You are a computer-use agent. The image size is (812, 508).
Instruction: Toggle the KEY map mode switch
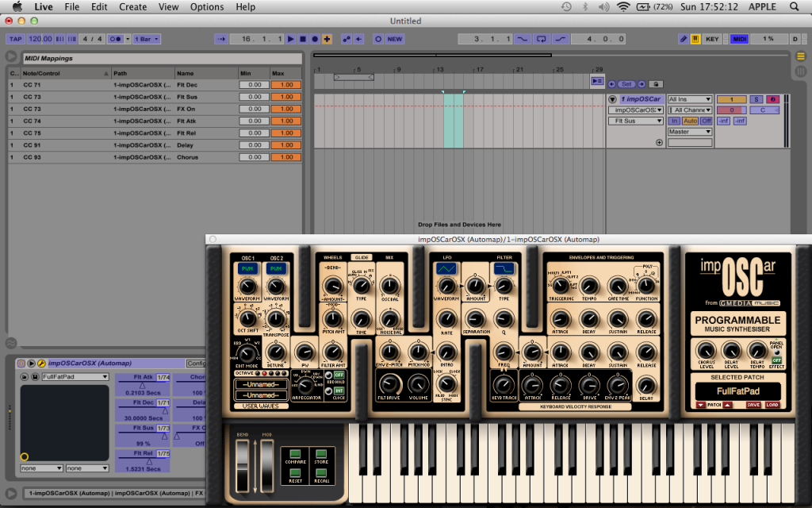[712, 39]
